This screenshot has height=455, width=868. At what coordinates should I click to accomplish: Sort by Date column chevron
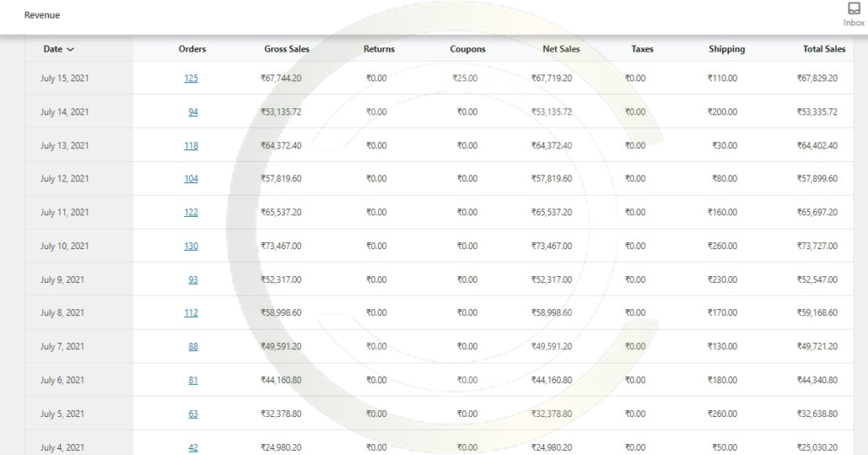pyautogui.click(x=70, y=49)
